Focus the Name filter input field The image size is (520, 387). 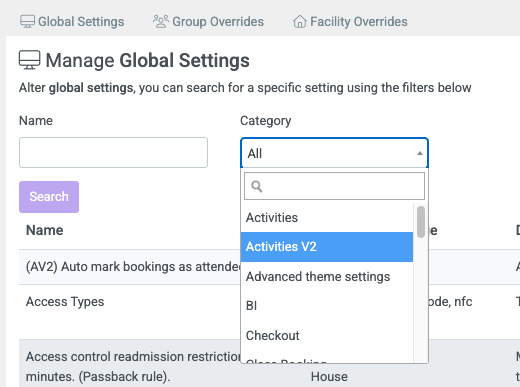(x=113, y=152)
